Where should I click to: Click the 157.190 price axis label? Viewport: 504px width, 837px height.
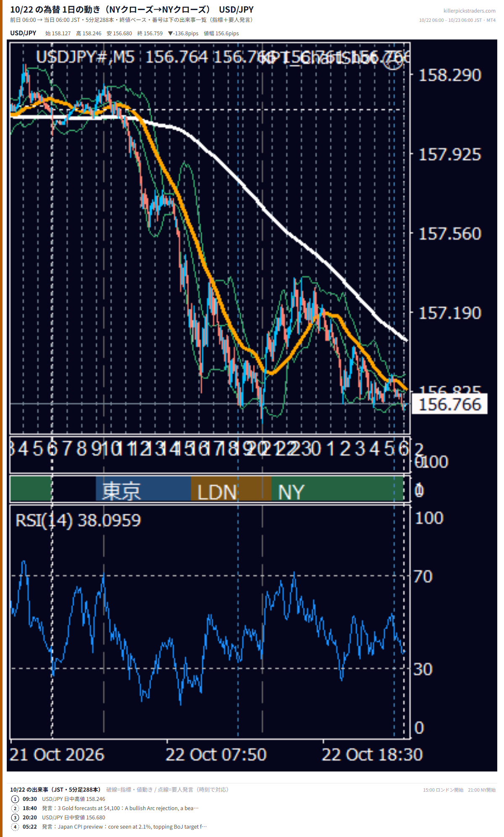pyautogui.click(x=449, y=313)
